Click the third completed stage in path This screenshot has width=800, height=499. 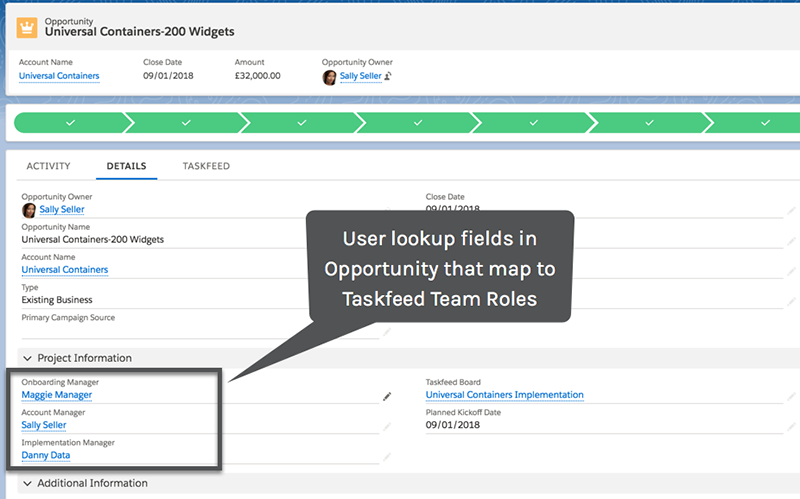click(302, 122)
